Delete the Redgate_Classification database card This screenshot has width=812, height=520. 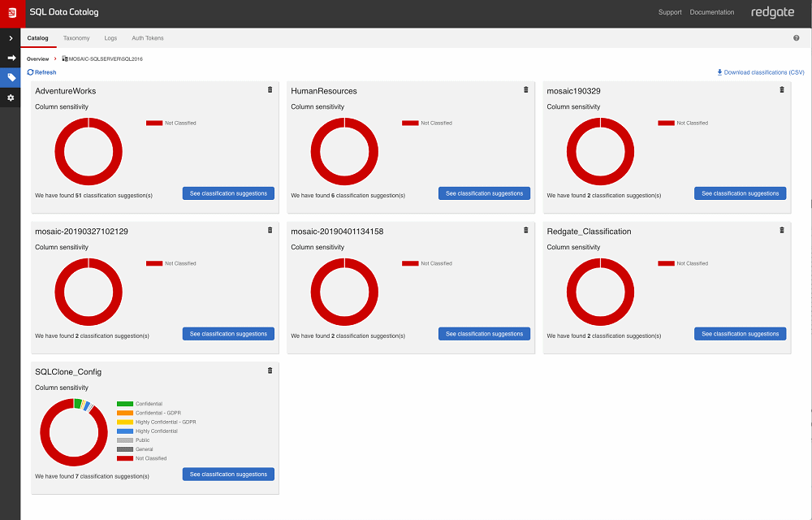pos(781,230)
